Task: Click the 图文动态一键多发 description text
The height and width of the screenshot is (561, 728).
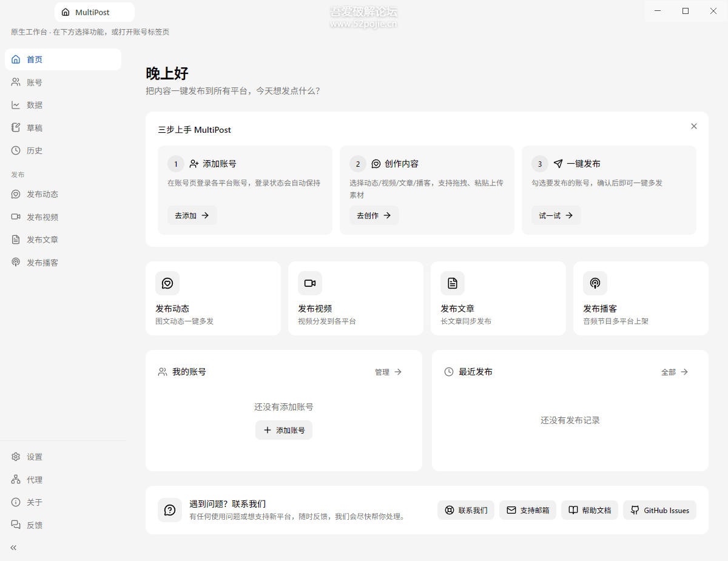Action: tap(184, 321)
